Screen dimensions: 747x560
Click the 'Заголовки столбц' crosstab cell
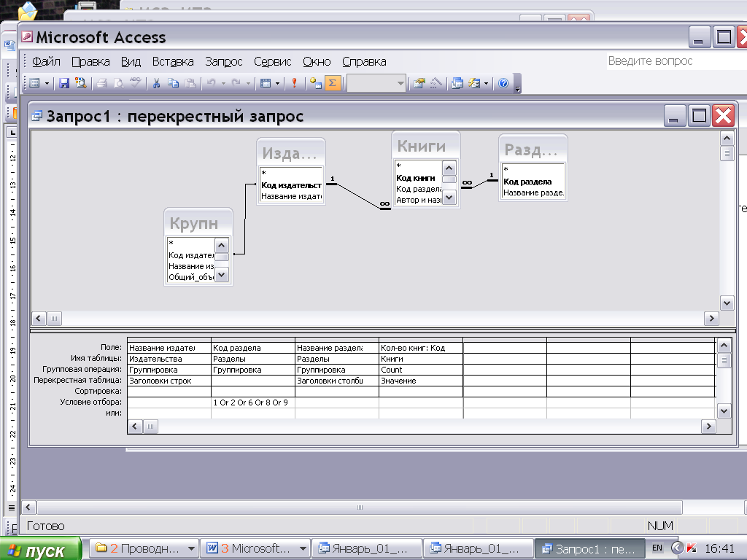click(337, 381)
